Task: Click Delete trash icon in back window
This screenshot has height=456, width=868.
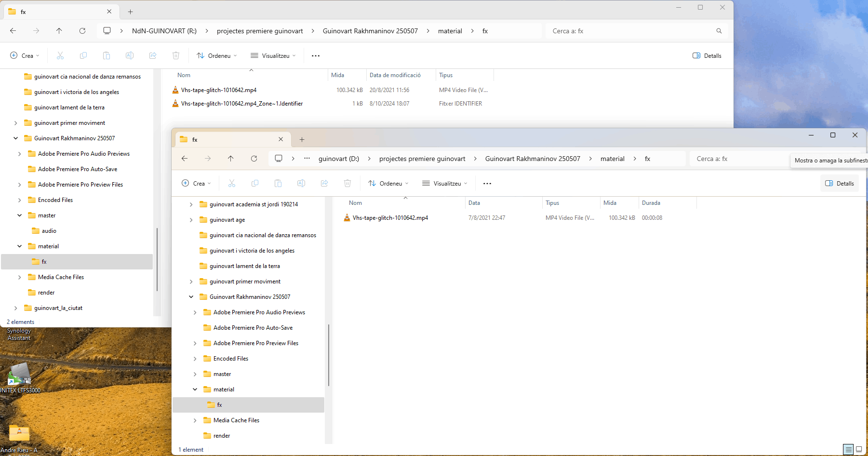Action: coord(176,55)
